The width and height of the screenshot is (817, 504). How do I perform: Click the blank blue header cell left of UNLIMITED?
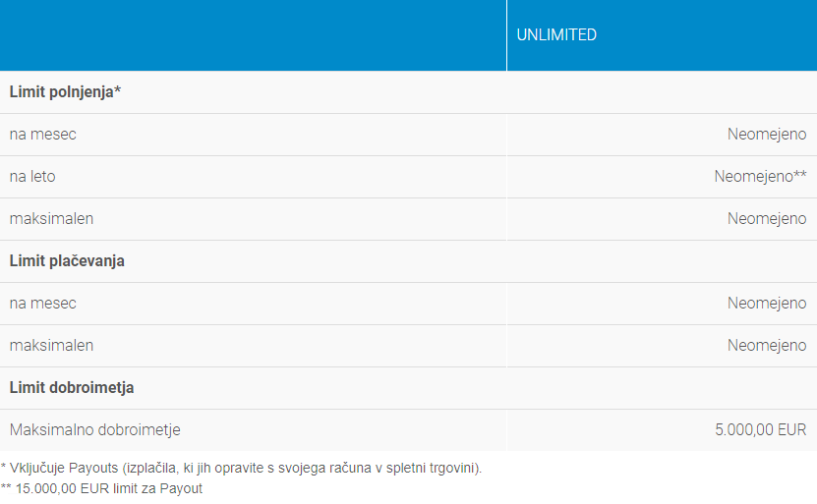(253, 35)
